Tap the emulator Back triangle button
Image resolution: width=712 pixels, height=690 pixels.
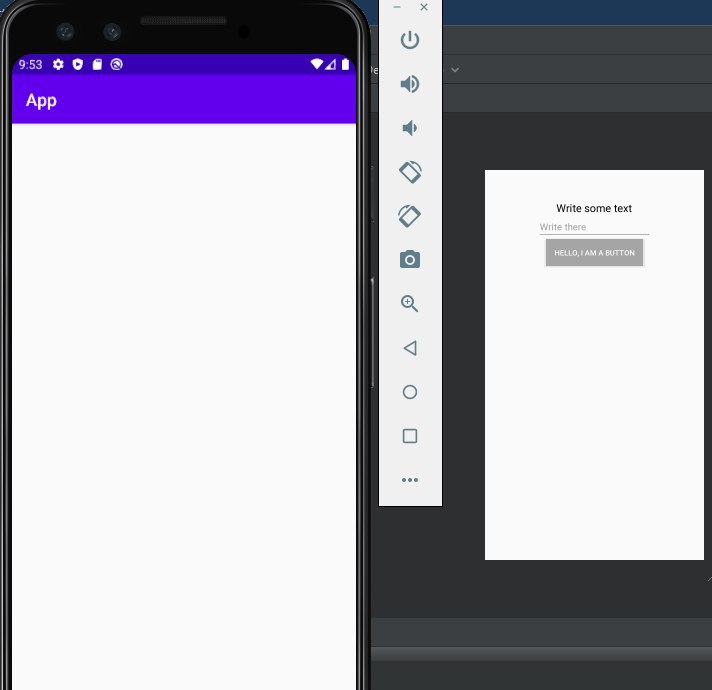[410, 348]
